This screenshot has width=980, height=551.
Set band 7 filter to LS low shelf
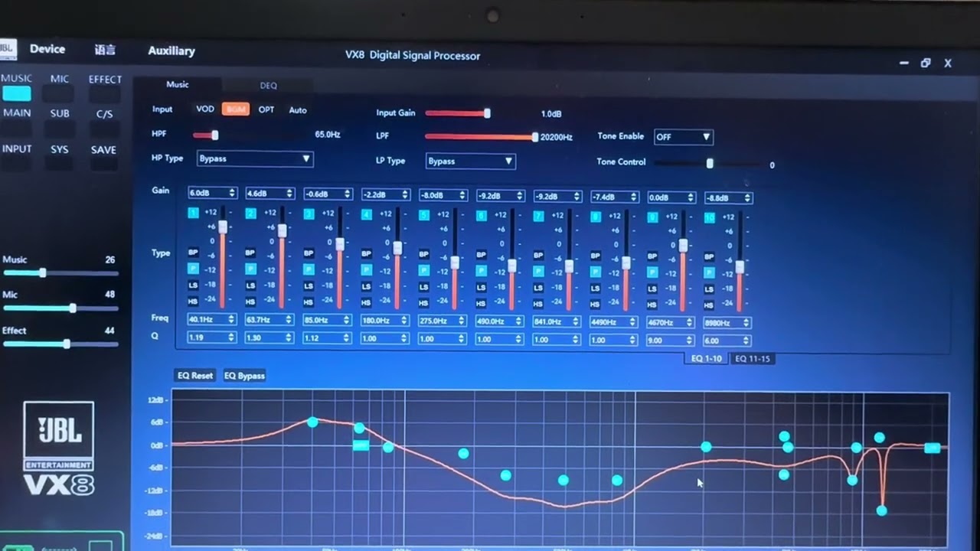(538, 287)
